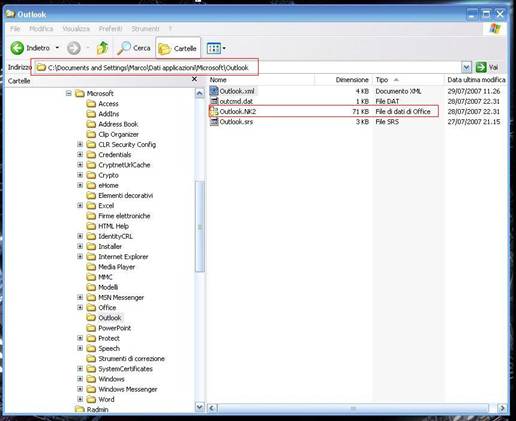Screen dimensions: 516x421
Task: Collapse the Microsoft tree node
Action: click(69, 93)
